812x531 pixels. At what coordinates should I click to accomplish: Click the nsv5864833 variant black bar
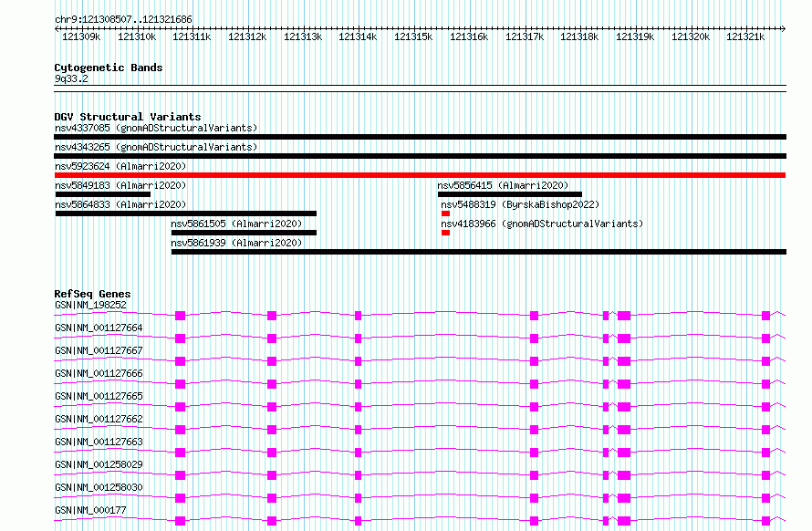(186, 214)
